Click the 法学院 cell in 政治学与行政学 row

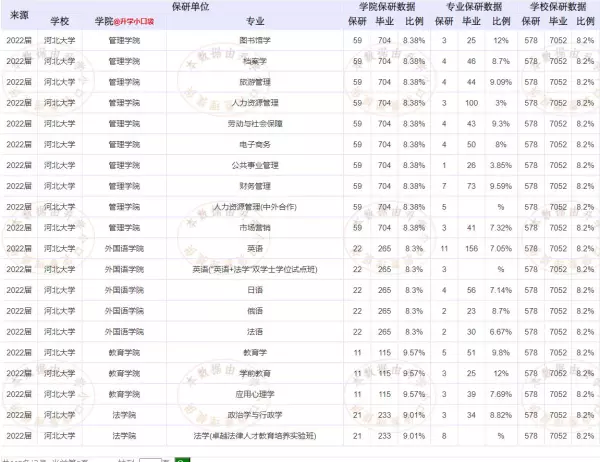pyautogui.click(x=124, y=415)
